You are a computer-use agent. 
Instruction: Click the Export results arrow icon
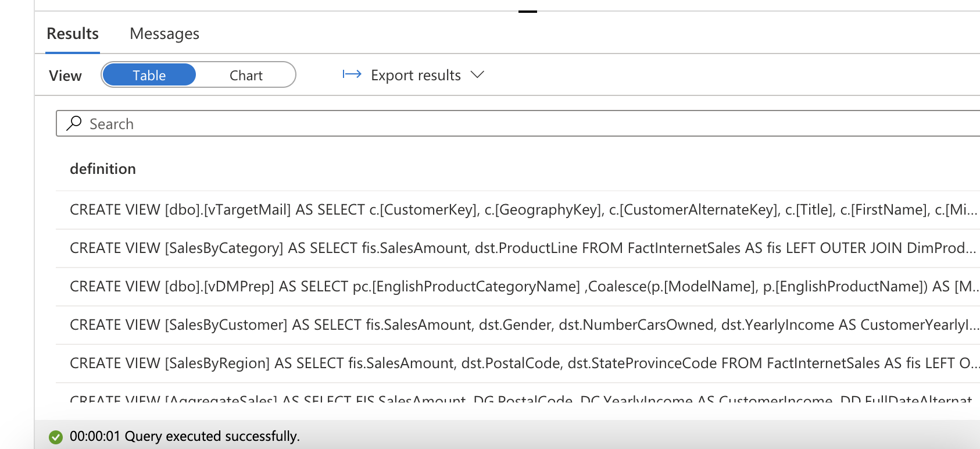(352, 74)
